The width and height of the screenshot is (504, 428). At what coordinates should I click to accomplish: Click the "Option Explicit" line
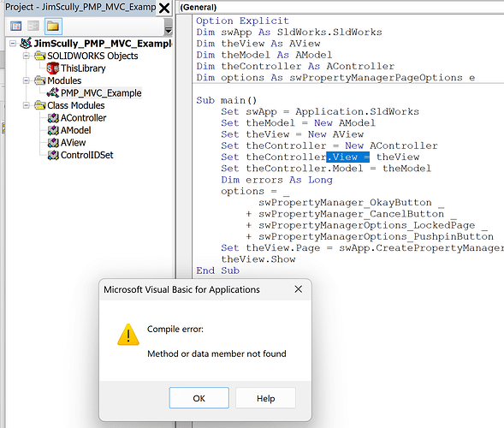coord(242,21)
